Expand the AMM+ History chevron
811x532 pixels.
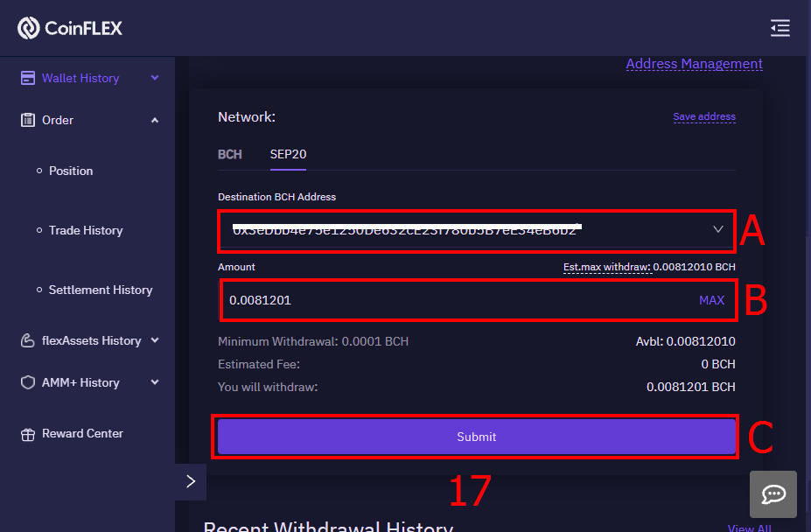155,382
